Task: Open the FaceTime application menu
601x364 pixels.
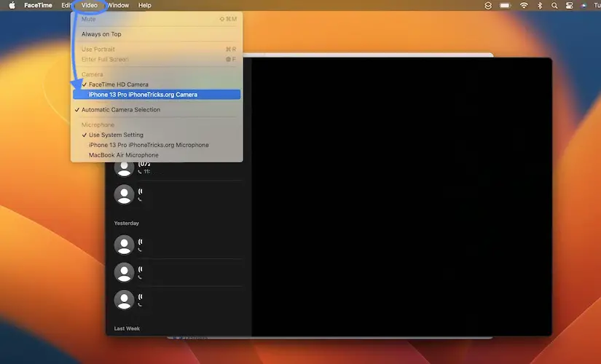Action: [x=37, y=5]
